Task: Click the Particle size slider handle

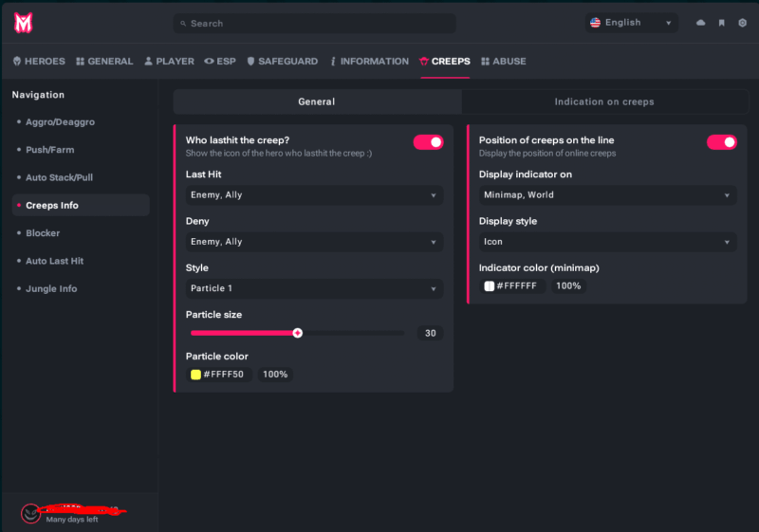Action: click(x=298, y=333)
